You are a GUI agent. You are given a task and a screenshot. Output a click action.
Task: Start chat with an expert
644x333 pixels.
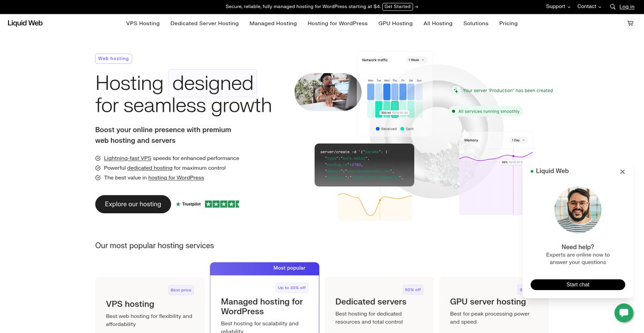(x=577, y=285)
